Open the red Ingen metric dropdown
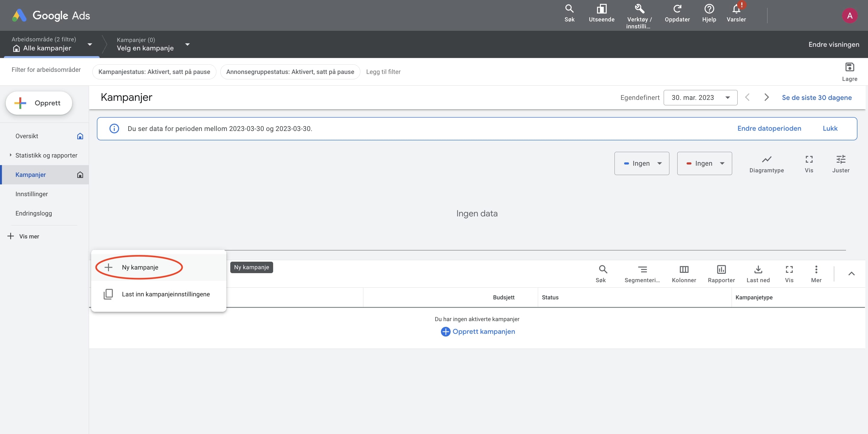Image resolution: width=868 pixels, height=434 pixels. pos(704,163)
